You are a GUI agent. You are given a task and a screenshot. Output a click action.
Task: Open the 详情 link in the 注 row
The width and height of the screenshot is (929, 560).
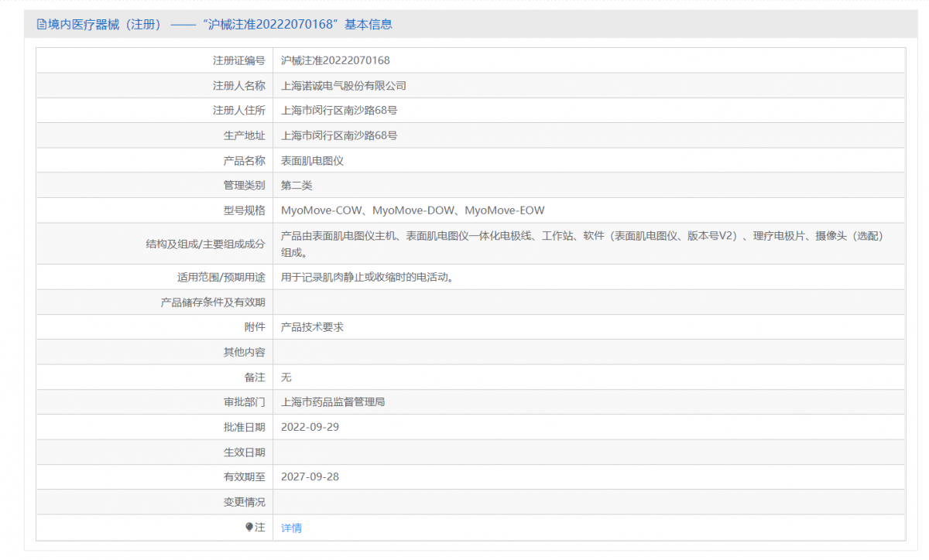(291, 528)
